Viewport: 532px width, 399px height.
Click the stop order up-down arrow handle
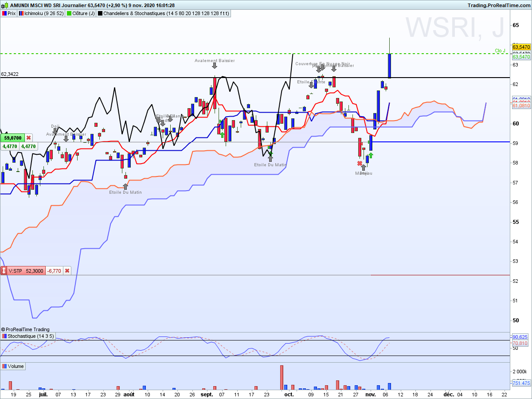pyautogui.click(x=4, y=270)
